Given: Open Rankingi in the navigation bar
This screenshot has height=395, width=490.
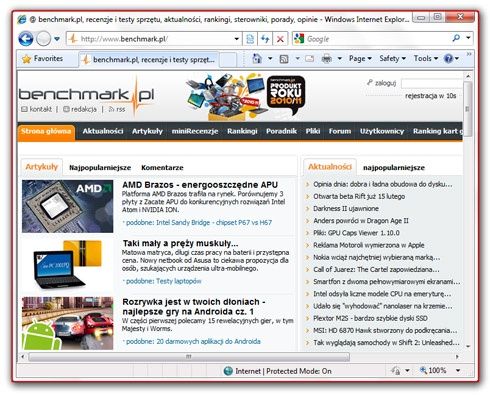Looking at the screenshot, I should click(242, 131).
